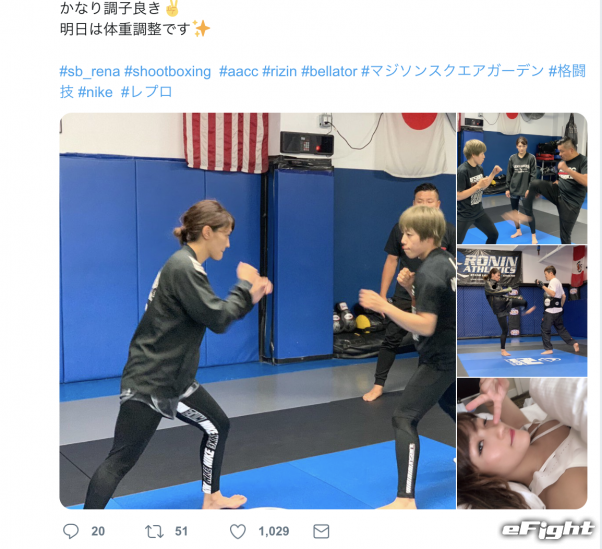Viewport: 602px width, 549px height.
Task: Click the #nike hashtag
Action: point(95,93)
